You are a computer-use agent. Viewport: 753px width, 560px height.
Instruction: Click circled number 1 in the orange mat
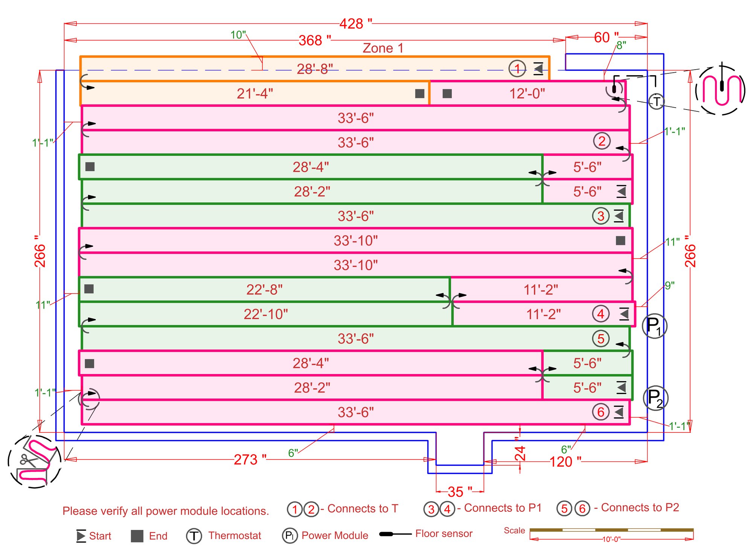517,68
